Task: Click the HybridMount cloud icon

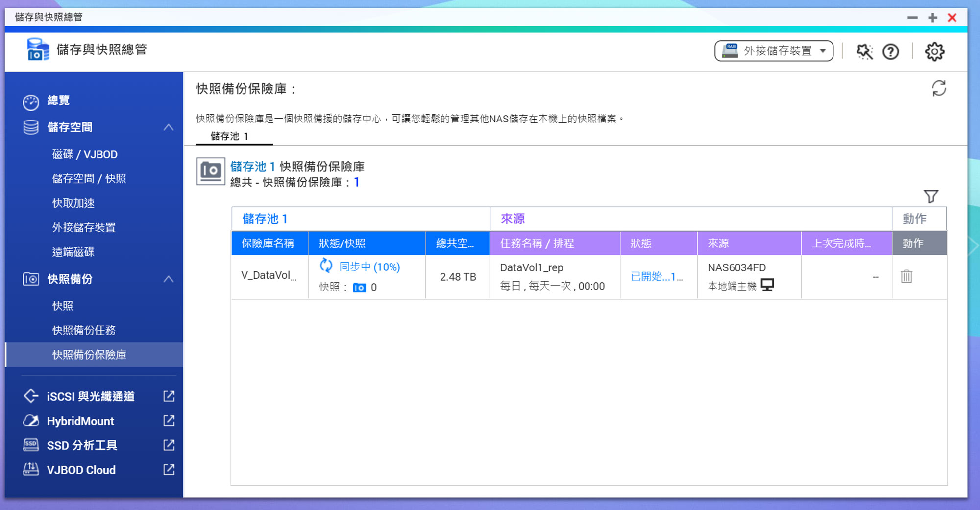Action: coord(31,421)
